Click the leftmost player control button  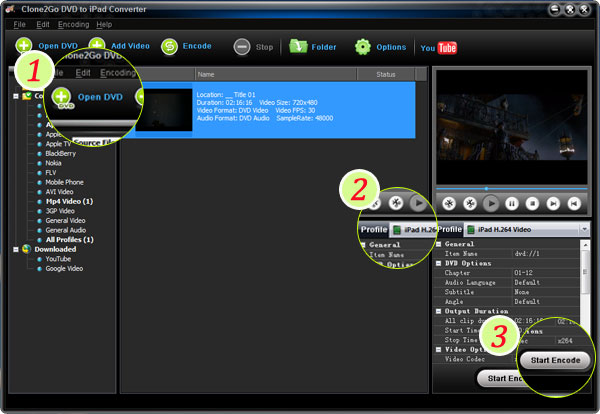(x=449, y=204)
